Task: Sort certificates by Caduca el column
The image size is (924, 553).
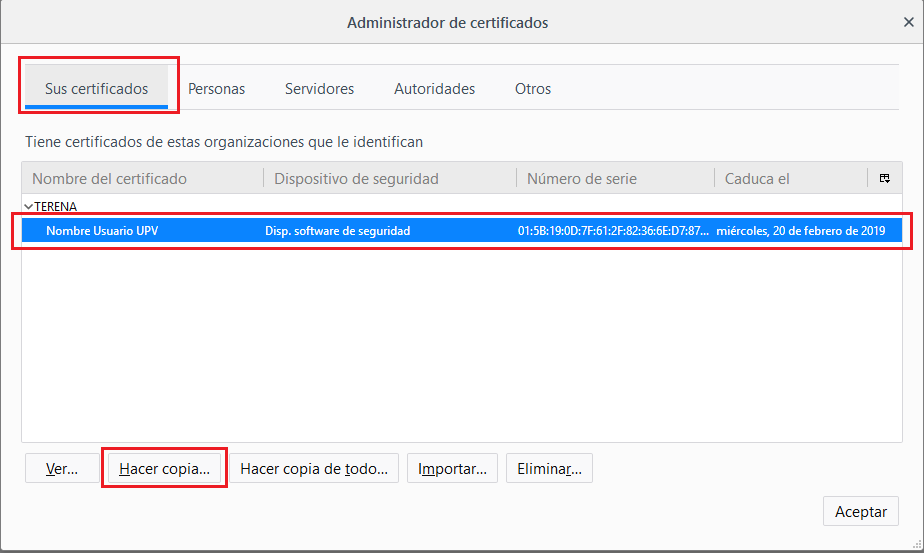Action: 757,179
